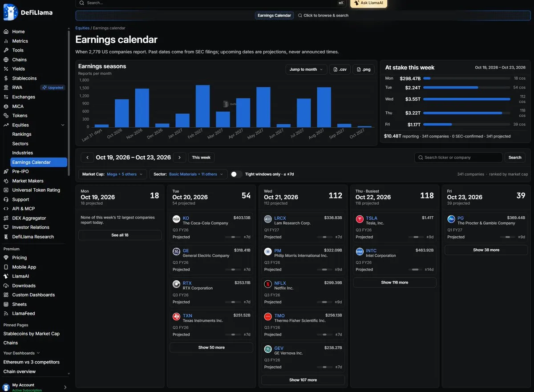Click the Ask LlamaAI button

tap(369, 3)
